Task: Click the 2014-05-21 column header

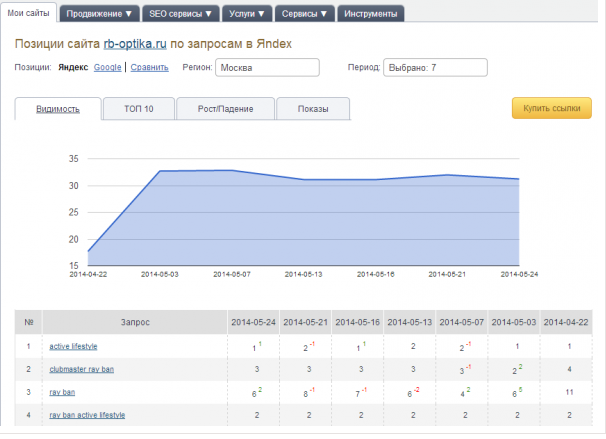Action: [x=305, y=322]
